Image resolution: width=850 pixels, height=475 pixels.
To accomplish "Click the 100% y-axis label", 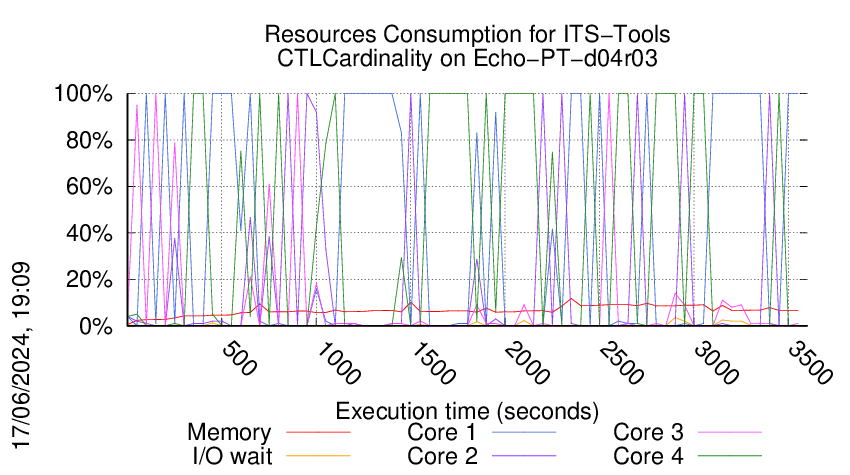I will point(83,94).
